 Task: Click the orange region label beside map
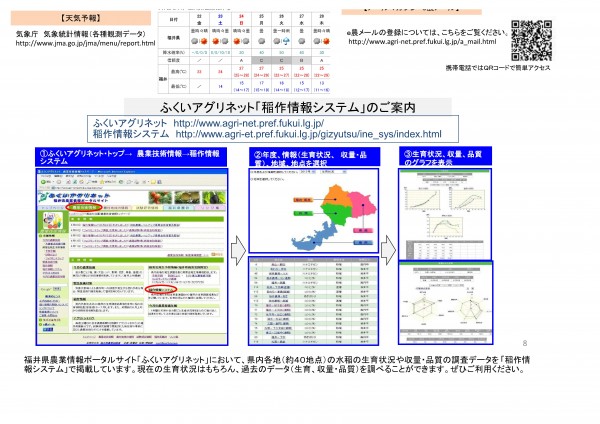click(x=303, y=199)
